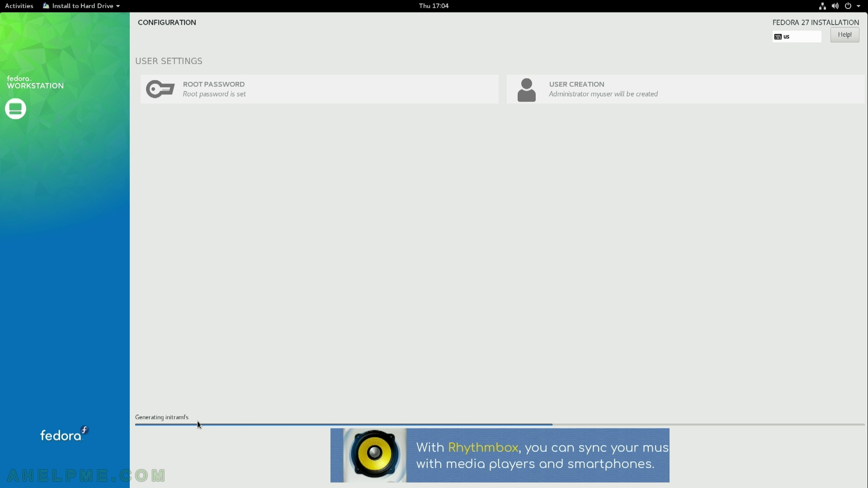Click the Rhythmbox speaker/audio icon
The height and width of the screenshot is (488, 868).
click(x=373, y=455)
